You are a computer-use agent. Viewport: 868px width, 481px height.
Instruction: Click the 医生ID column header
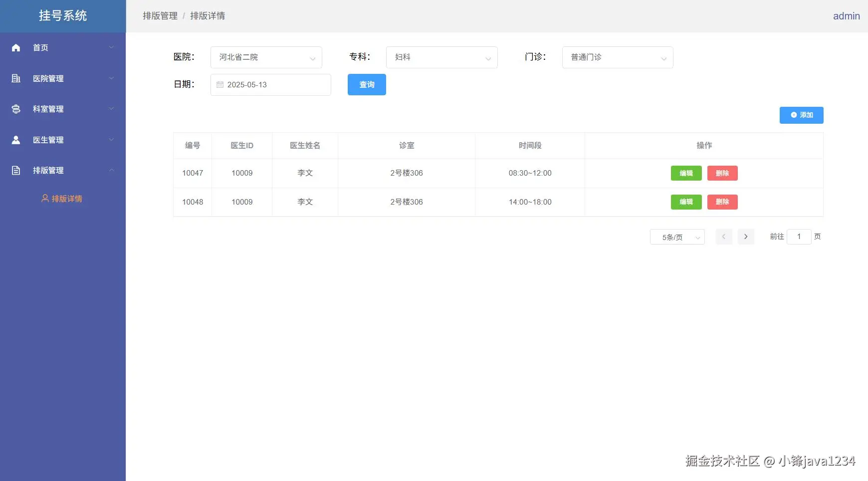point(242,146)
